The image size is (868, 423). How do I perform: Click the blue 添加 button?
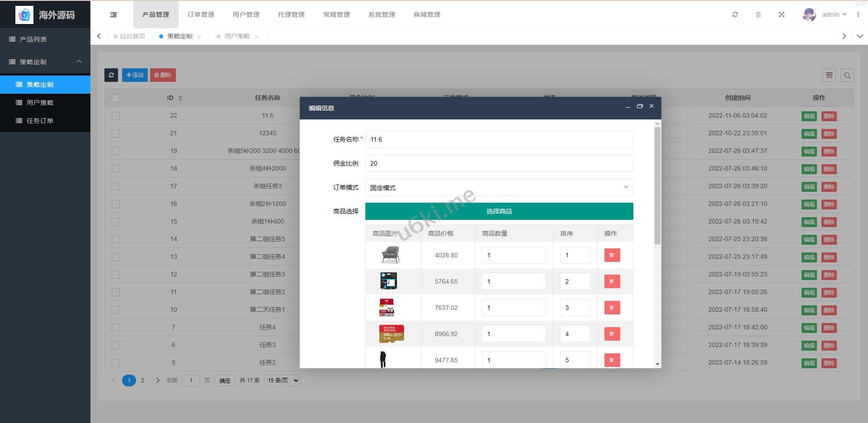coord(135,75)
